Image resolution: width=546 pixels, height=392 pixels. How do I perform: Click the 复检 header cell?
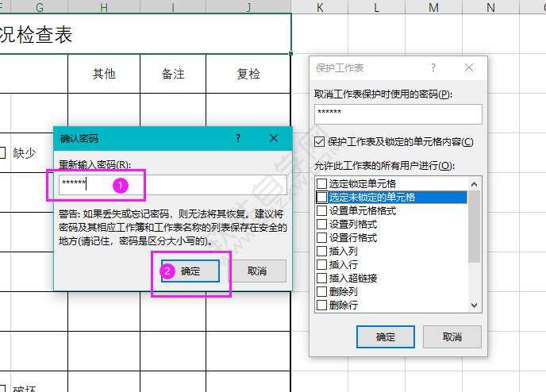pos(248,74)
